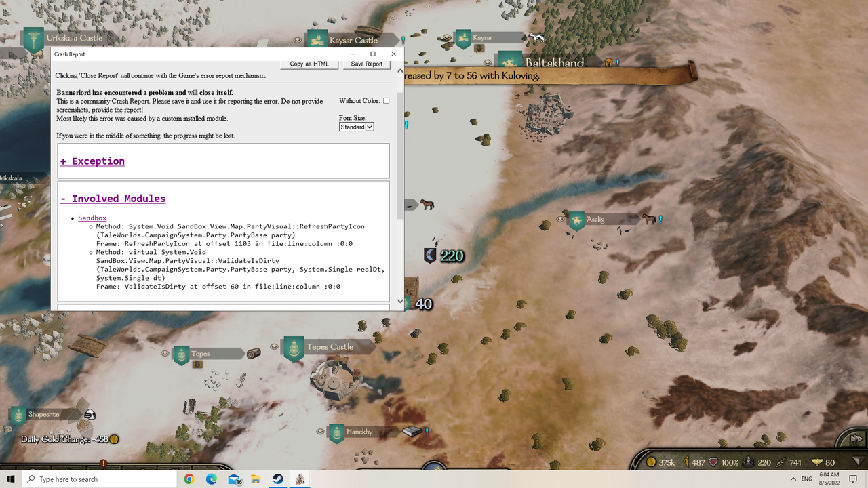Collapse the Involved Modules section
This screenshot has height=488, width=868.
[x=113, y=199]
